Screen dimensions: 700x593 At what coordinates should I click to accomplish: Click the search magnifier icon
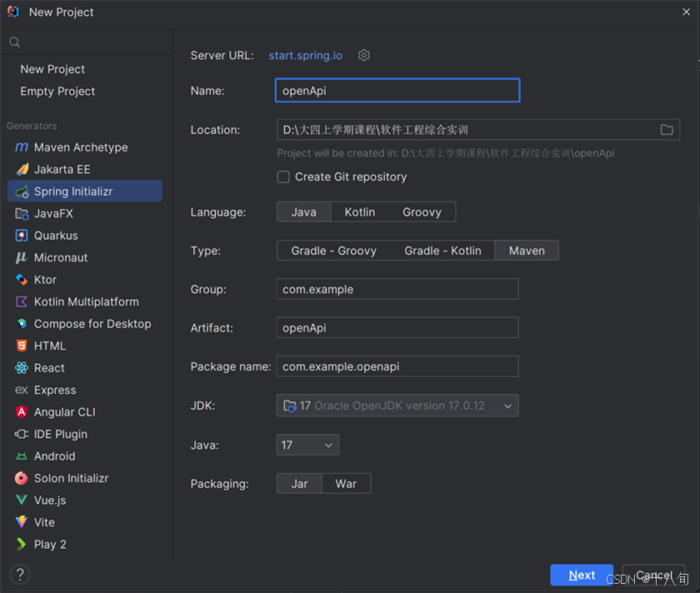pos(15,42)
